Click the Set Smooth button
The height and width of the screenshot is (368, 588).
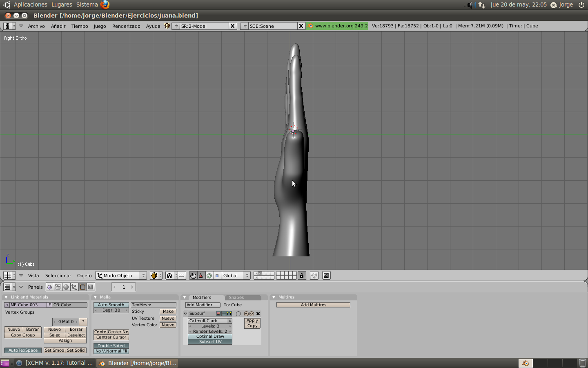pyautogui.click(x=54, y=350)
